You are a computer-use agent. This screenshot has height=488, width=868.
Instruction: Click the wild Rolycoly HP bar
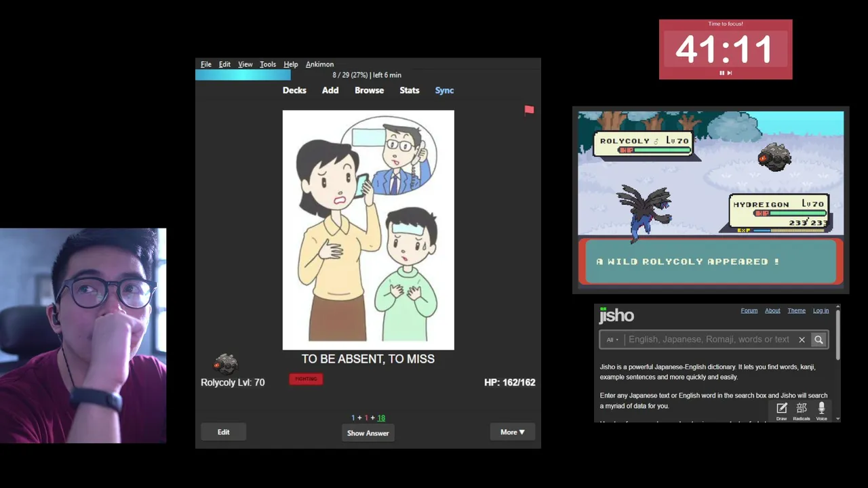[x=654, y=150]
